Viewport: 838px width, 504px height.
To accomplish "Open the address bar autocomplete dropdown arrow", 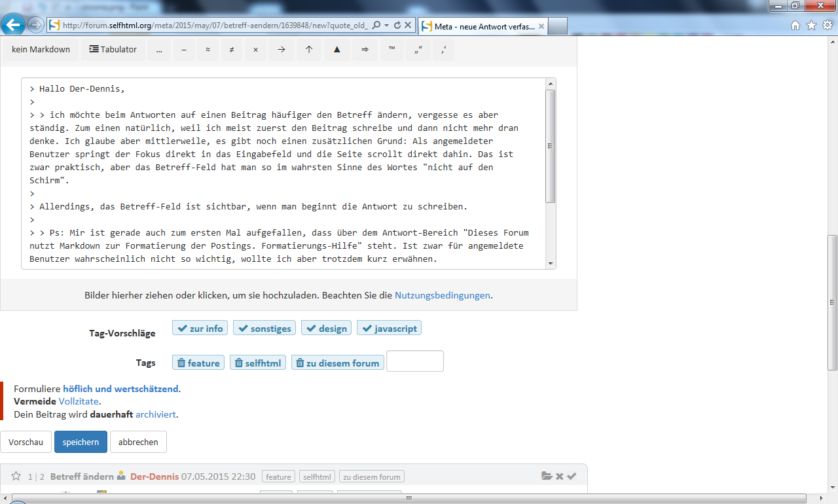I will click(x=387, y=26).
